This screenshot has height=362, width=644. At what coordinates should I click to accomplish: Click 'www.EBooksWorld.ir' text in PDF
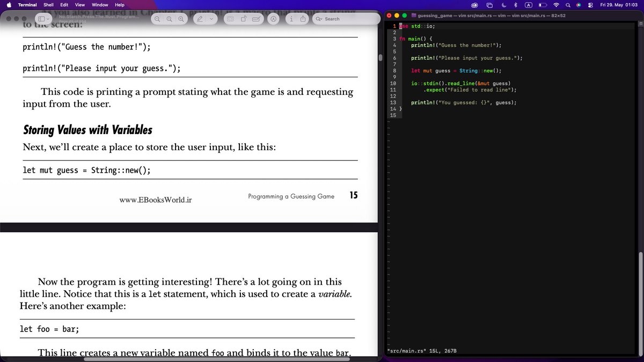click(x=156, y=200)
